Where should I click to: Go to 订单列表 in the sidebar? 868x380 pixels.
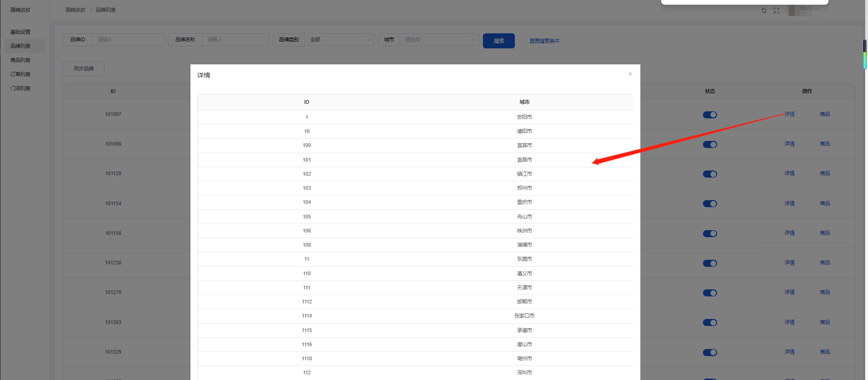pyautogui.click(x=20, y=74)
